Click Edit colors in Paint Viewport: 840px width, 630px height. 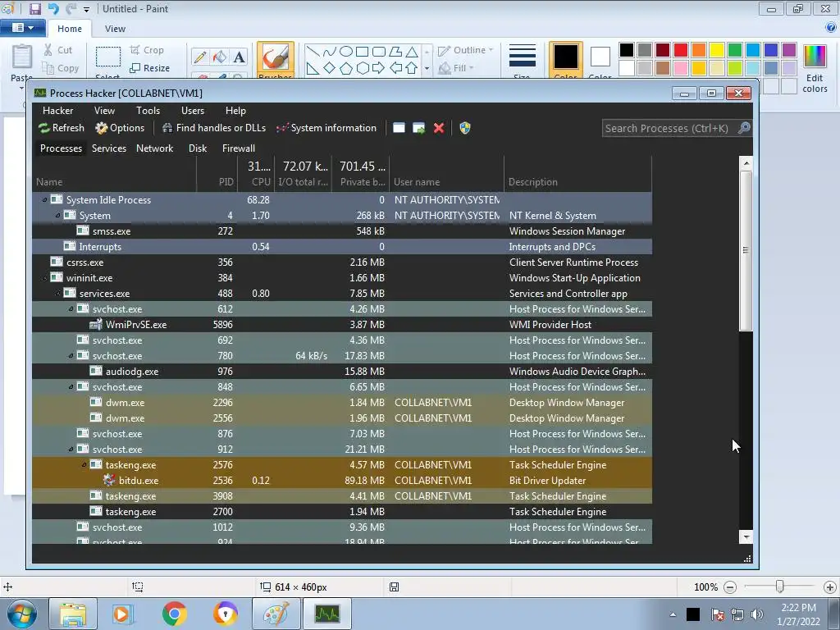[815, 69]
